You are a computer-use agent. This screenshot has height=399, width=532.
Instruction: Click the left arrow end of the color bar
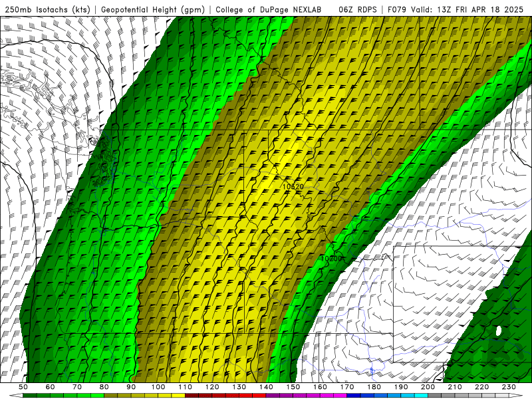(16, 396)
